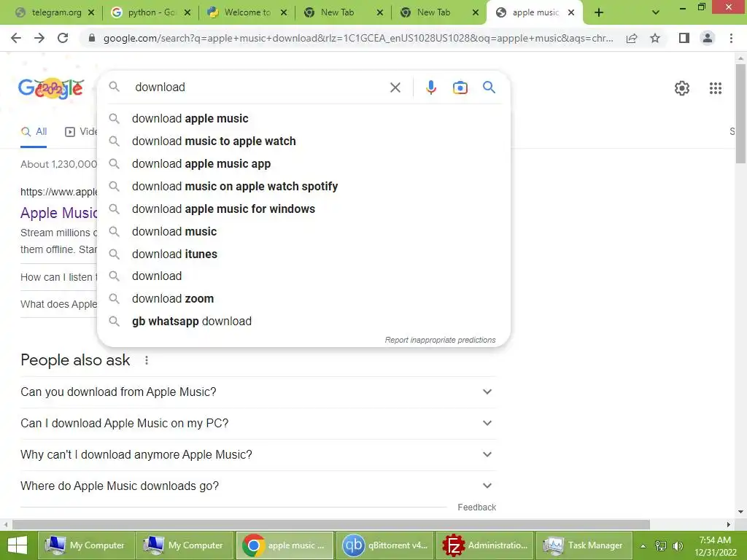Select the Videos search tab
The height and width of the screenshot is (560, 747).
coord(81,132)
